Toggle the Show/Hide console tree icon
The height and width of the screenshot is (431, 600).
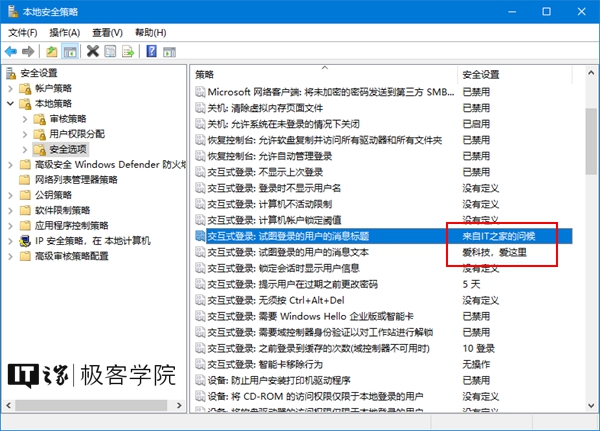(70, 51)
